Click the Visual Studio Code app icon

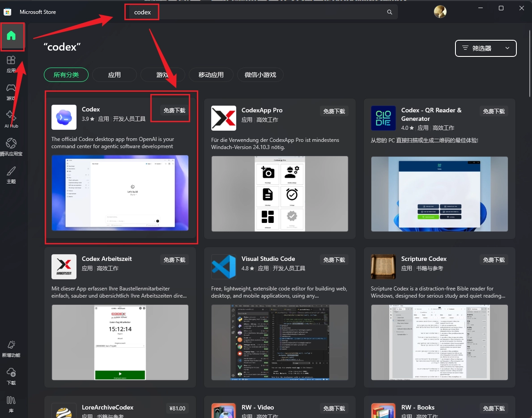click(224, 267)
